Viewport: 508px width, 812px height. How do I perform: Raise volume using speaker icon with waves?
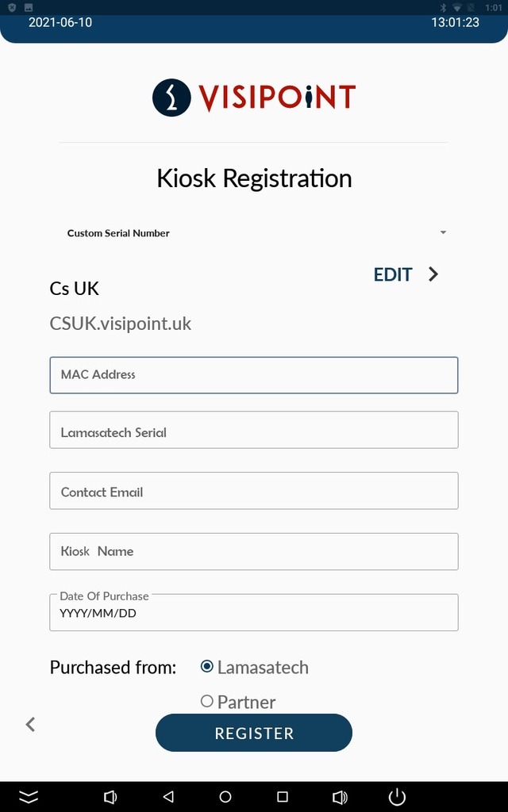[x=340, y=796]
